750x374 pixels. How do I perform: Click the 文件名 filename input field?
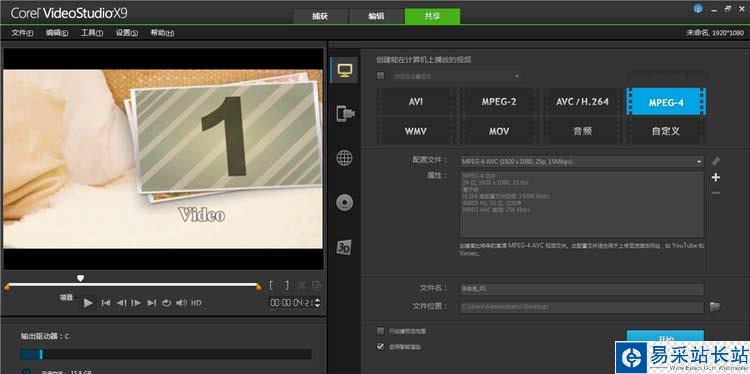click(x=582, y=289)
